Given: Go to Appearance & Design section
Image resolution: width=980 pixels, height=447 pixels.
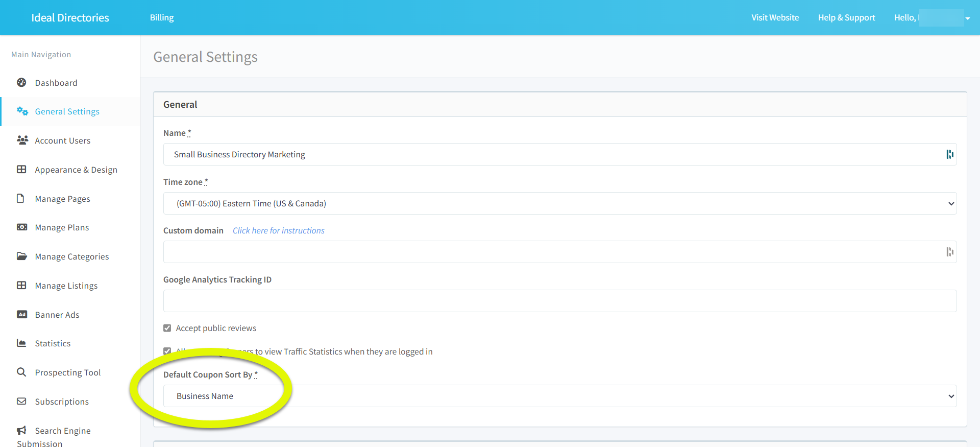Looking at the screenshot, I should pyautogui.click(x=76, y=170).
